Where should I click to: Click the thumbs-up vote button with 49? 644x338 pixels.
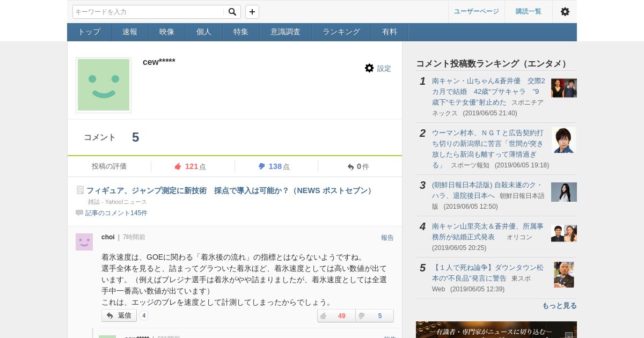point(336,316)
